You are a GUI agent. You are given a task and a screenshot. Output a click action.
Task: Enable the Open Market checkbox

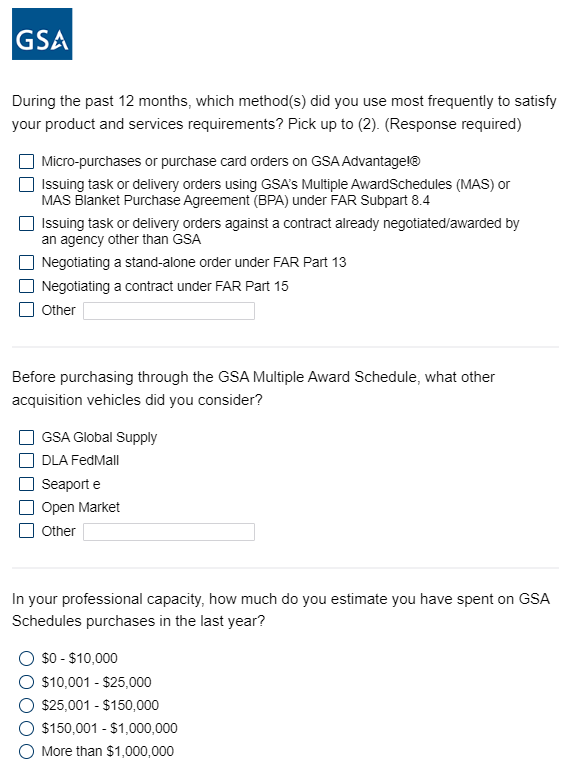[x=26, y=507]
